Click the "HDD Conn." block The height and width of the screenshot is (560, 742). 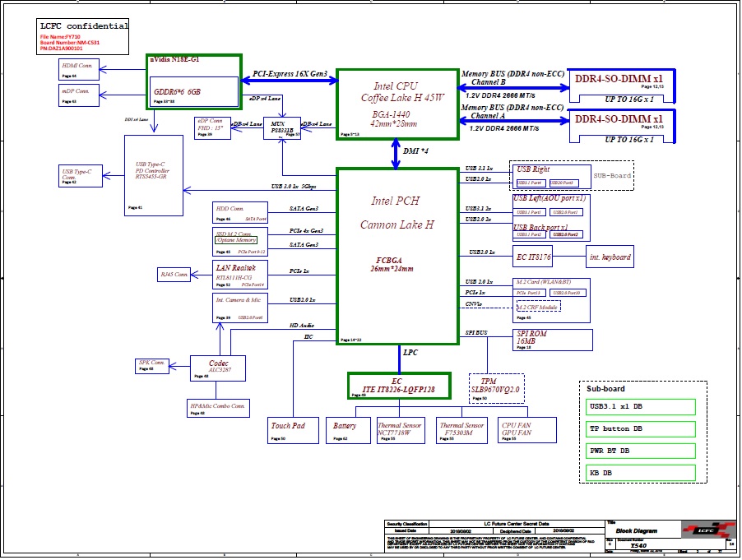click(240, 212)
